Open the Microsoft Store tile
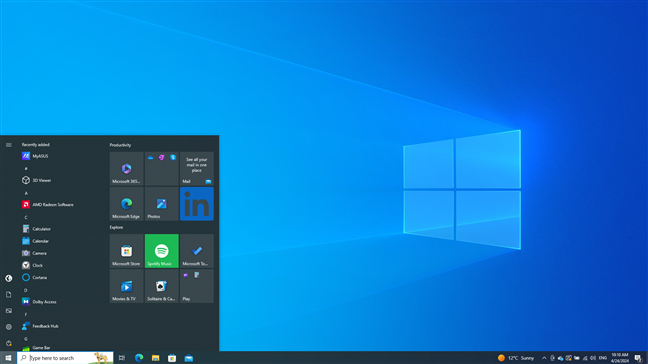The width and height of the screenshot is (648, 364). [x=126, y=251]
